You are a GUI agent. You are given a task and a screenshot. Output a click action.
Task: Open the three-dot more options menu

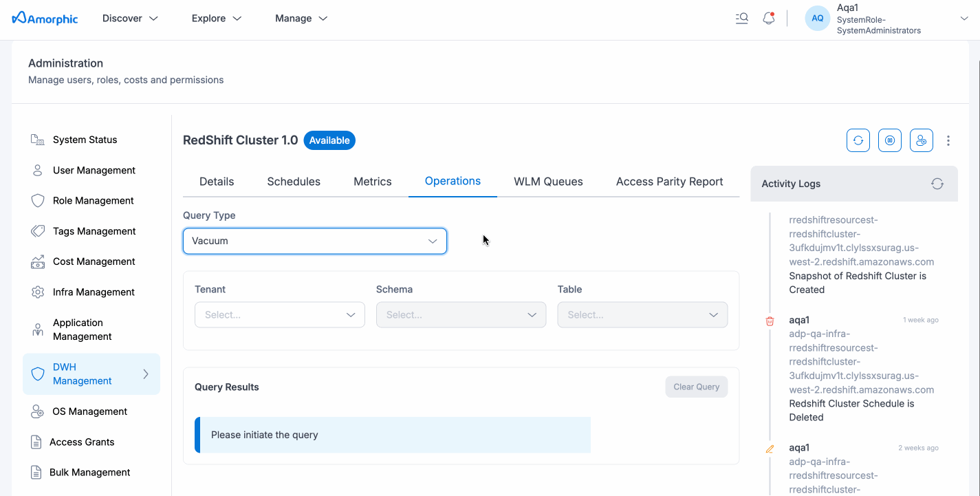pos(948,140)
